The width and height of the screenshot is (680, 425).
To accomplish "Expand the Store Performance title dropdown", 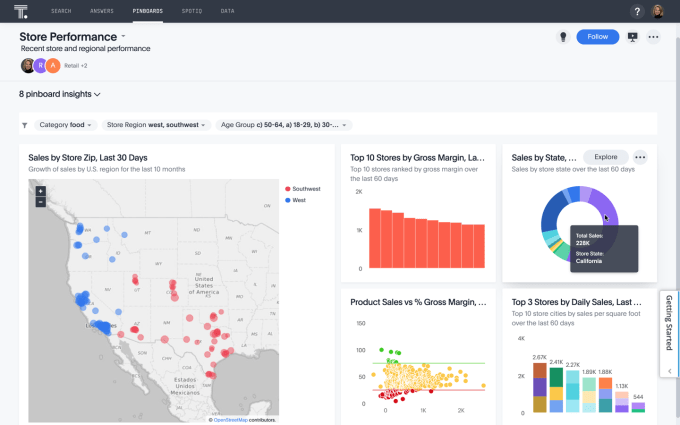I will tap(123, 36).
